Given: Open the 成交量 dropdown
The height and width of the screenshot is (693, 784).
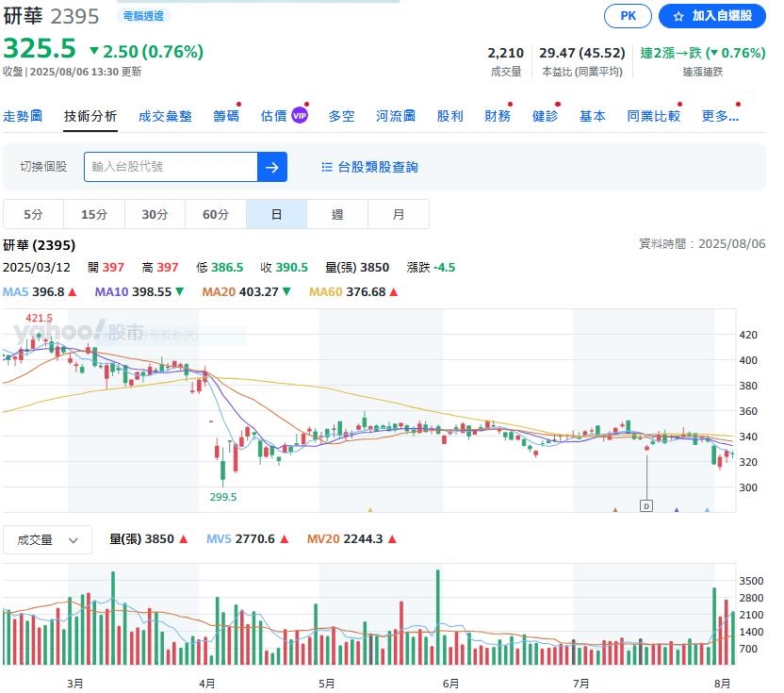Looking at the screenshot, I should [x=47, y=538].
